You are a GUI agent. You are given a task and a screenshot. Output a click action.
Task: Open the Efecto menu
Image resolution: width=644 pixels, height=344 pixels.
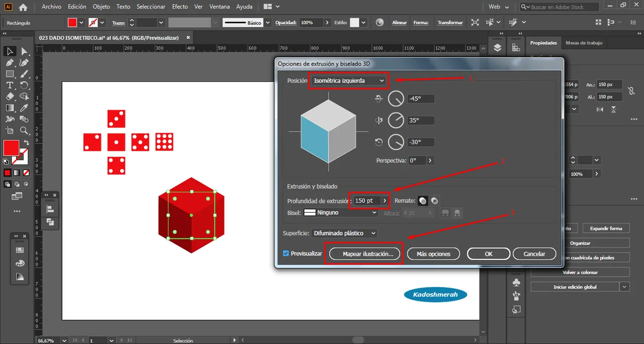(x=180, y=7)
